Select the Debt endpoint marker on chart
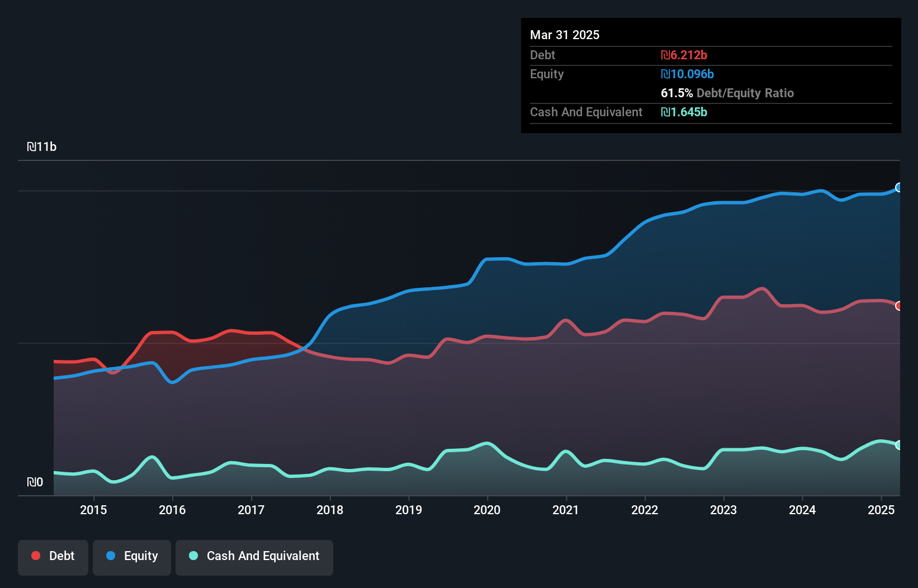The image size is (918, 588). tap(898, 306)
